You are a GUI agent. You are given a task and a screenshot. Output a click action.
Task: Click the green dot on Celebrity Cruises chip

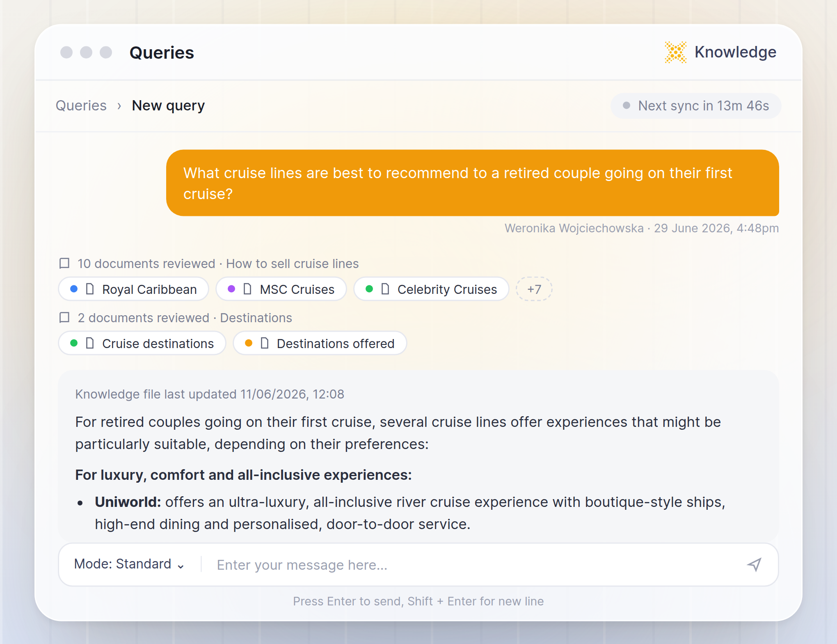(369, 289)
